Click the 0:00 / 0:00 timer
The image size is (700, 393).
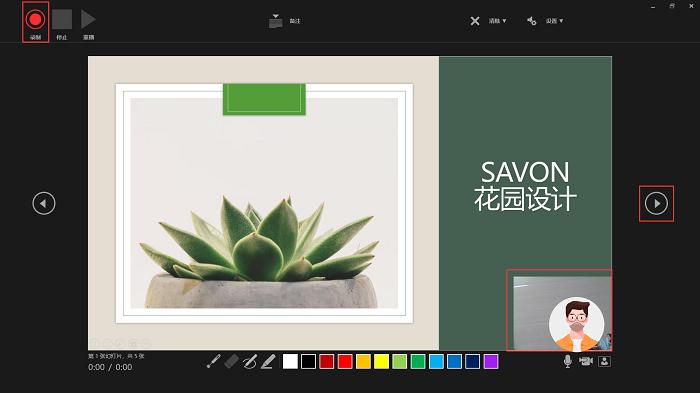tap(110, 367)
